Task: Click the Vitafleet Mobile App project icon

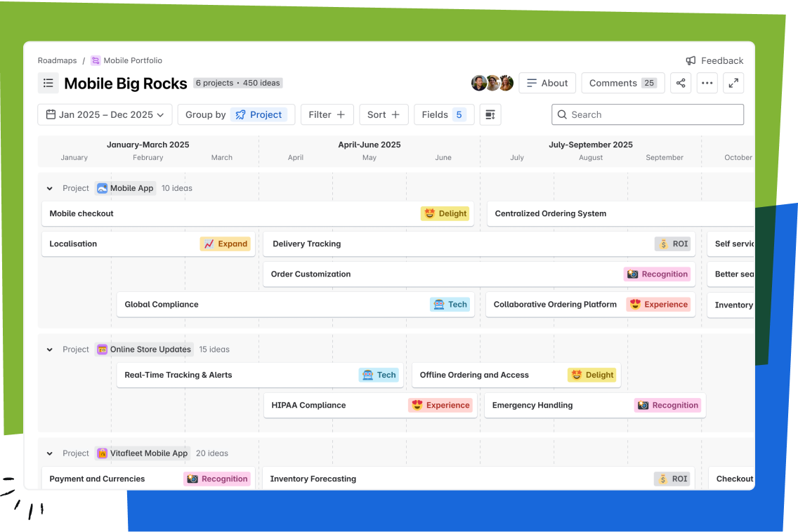Action: click(x=103, y=453)
